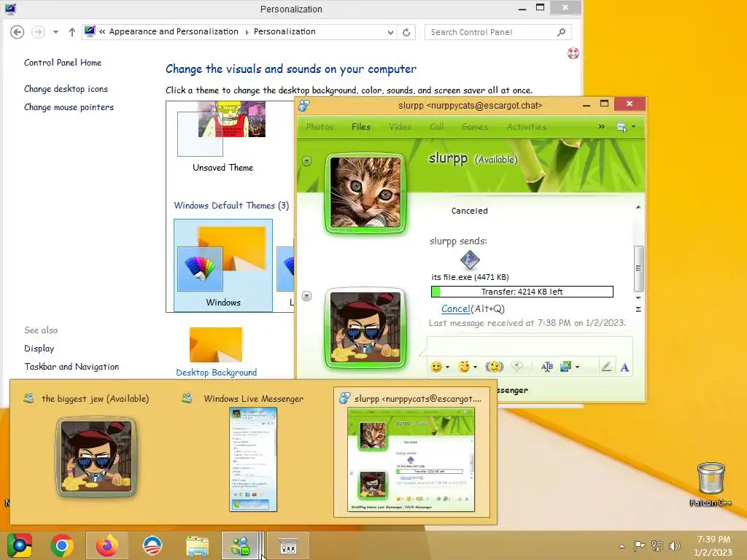The height and width of the screenshot is (560, 747).
Task: Open the Recycle Bin on the desktop
Action: pyautogui.click(x=711, y=484)
